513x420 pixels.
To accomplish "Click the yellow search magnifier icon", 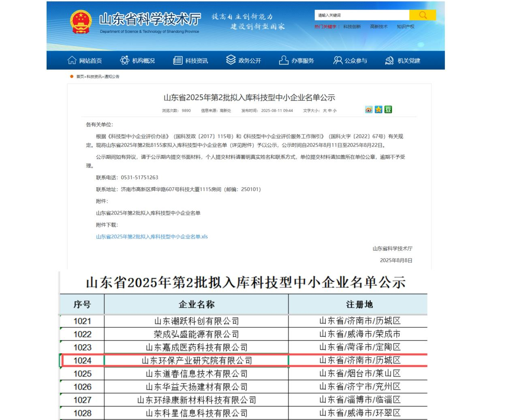I will point(423,15).
